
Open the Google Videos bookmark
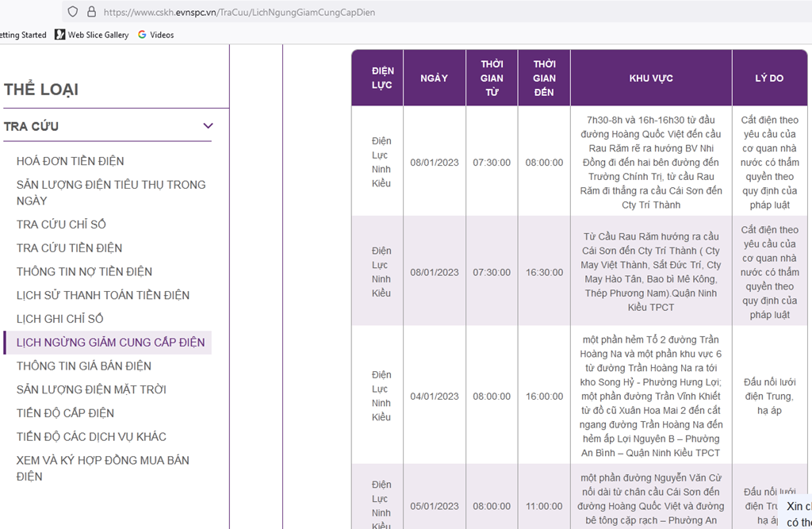[x=155, y=35]
